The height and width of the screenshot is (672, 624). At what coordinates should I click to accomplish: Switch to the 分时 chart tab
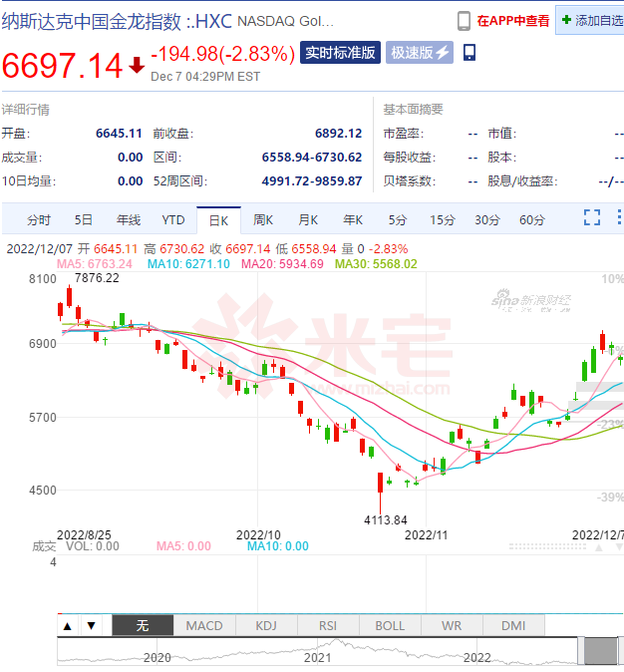pyautogui.click(x=39, y=220)
